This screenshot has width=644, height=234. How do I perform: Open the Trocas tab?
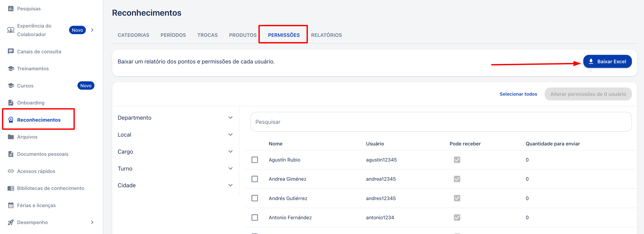click(207, 35)
